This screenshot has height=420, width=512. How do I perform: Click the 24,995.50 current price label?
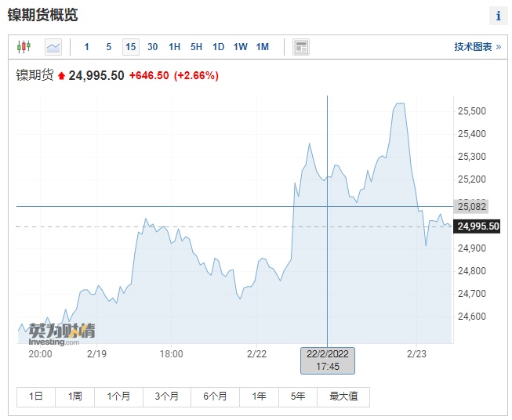click(x=478, y=226)
